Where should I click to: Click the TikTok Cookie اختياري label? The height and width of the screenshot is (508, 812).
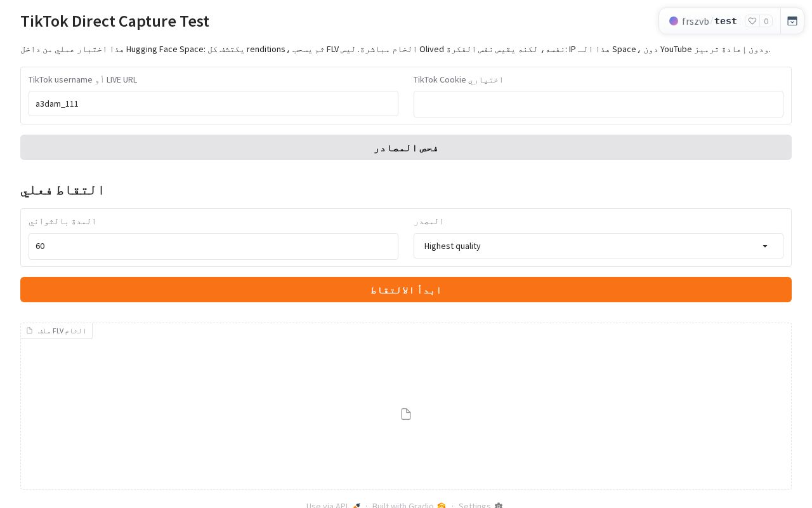tap(459, 79)
